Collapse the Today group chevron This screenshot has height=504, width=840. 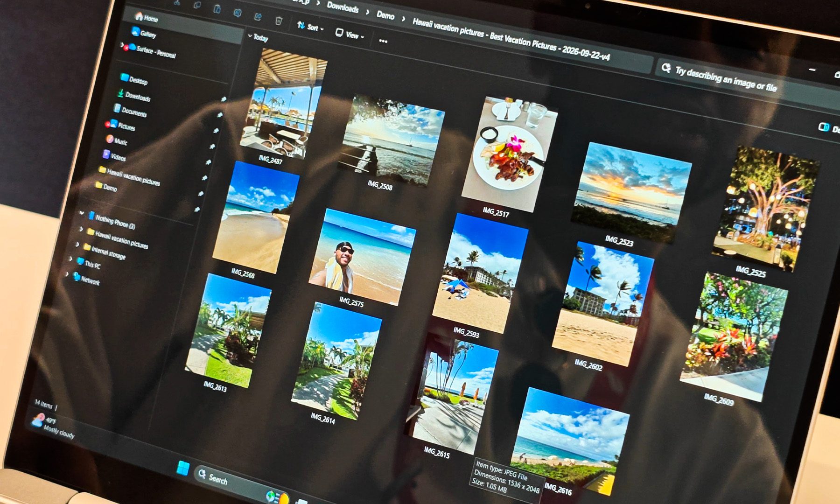point(250,35)
